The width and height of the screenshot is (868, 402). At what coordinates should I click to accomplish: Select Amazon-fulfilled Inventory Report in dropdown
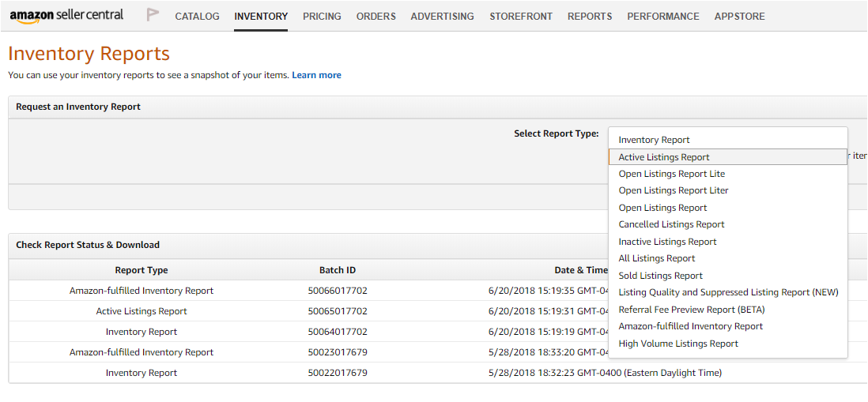728,326
